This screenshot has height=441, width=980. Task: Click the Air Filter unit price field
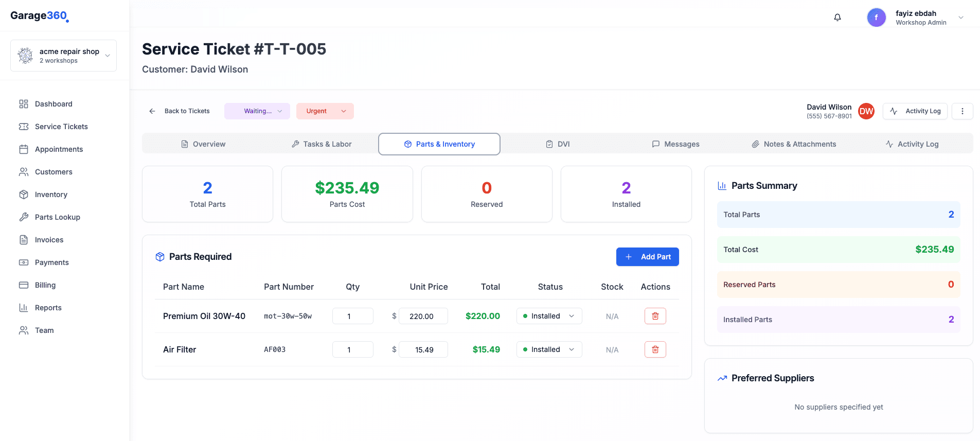coord(423,349)
